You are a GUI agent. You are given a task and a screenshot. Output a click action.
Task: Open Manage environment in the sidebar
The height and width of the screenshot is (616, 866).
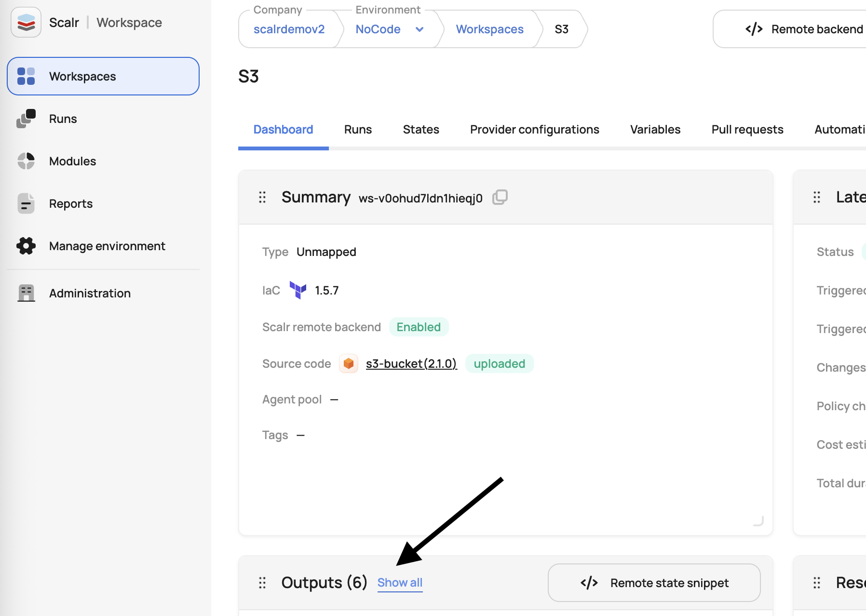(x=103, y=246)
